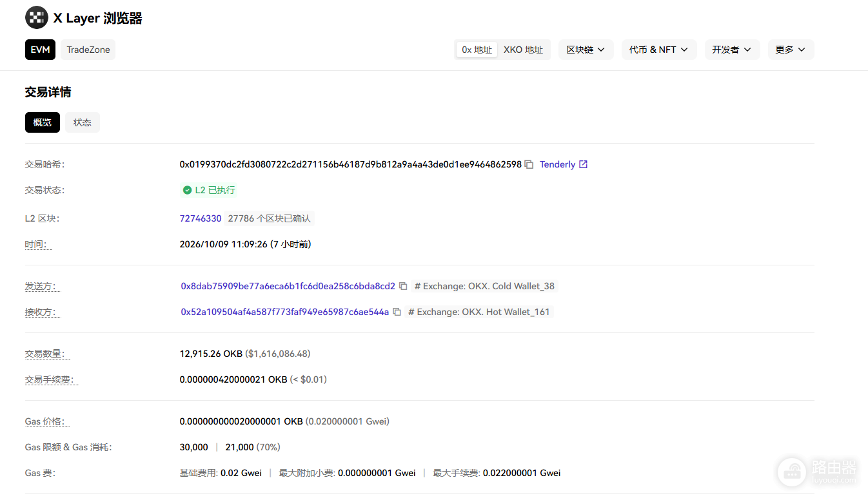Open the 开发者 dropdown menu

[732, 50]
